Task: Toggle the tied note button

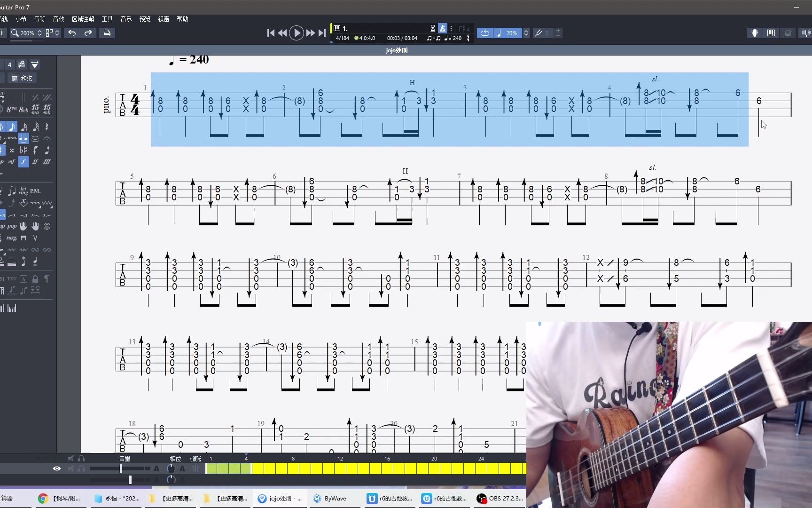Action: click(23, 138)
